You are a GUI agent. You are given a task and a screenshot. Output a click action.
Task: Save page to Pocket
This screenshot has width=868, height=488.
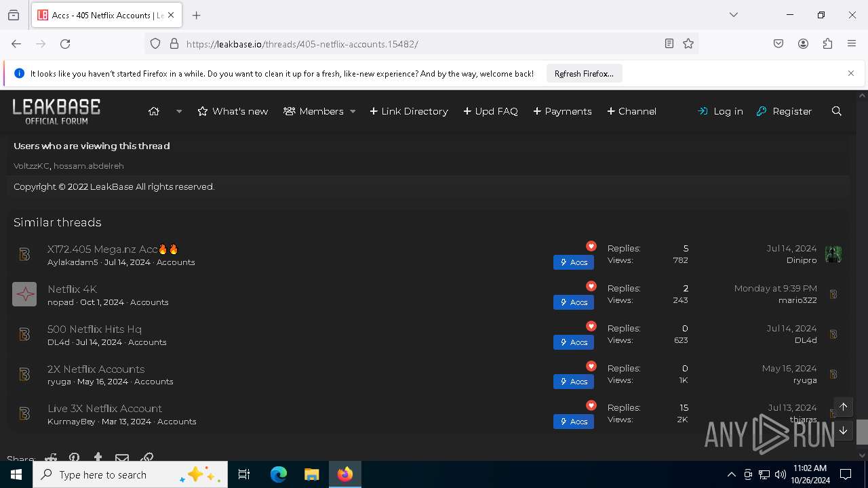pos(778,43)
